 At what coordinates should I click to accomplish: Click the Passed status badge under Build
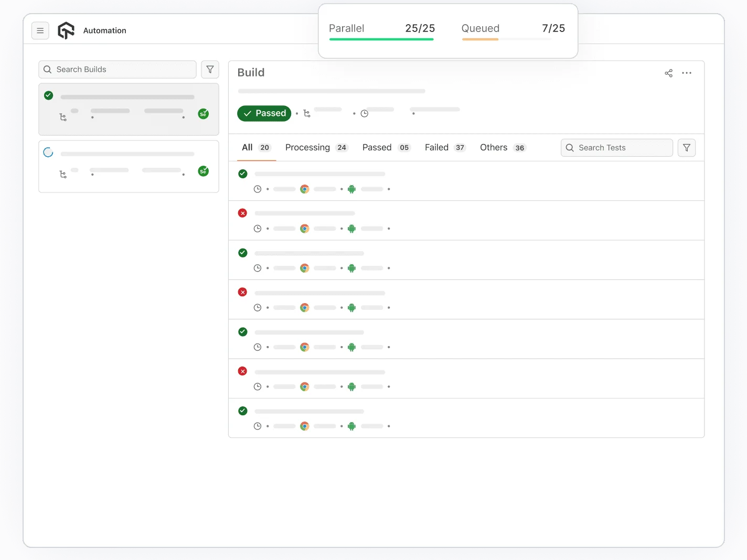tap(264, 113)
